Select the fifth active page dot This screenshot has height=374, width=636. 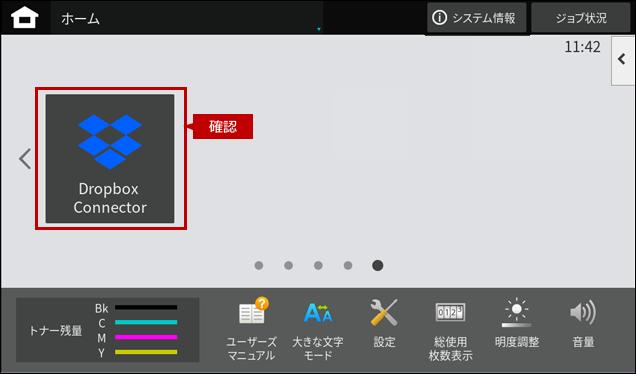pyautogui.click(x=378, y=265)
